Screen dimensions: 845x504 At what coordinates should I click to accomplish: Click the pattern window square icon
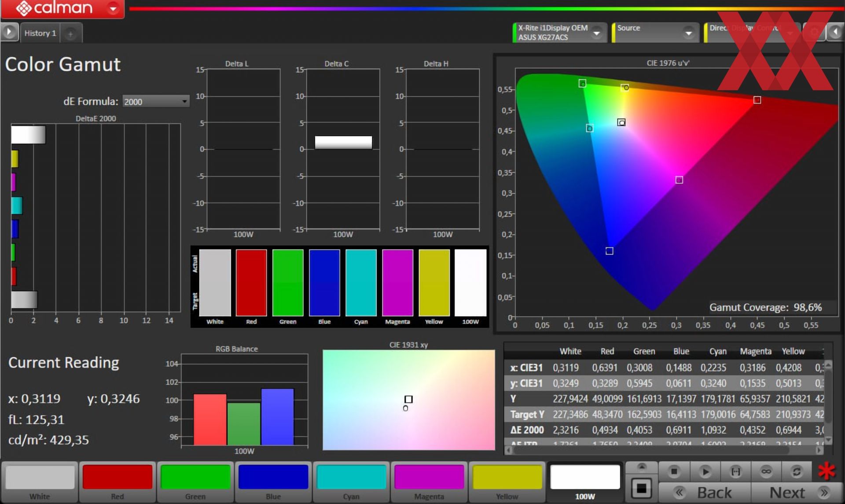point(642,488)
